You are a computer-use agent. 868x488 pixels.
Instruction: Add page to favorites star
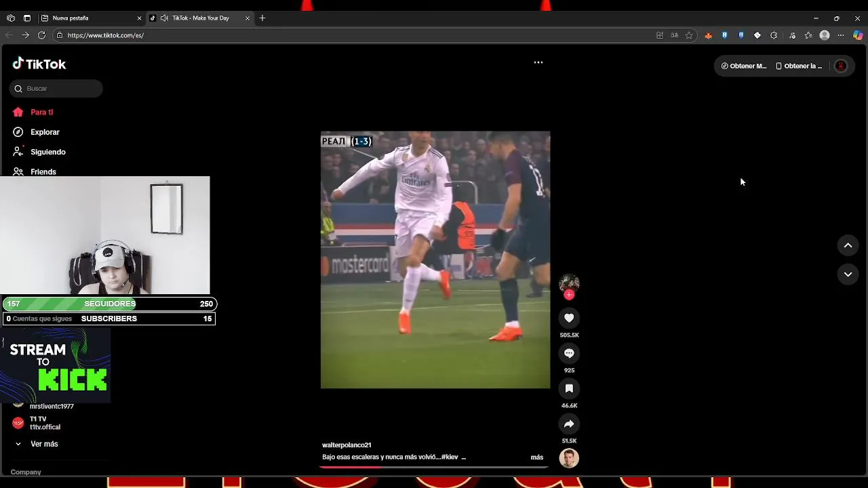(689, 35)
